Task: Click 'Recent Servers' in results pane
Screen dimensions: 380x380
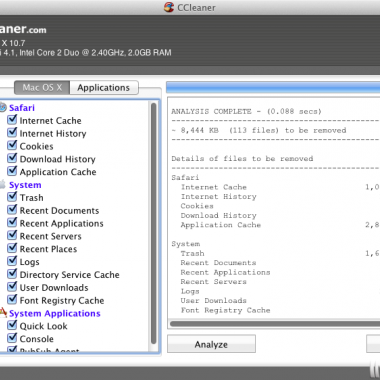Action: [214, 282]
